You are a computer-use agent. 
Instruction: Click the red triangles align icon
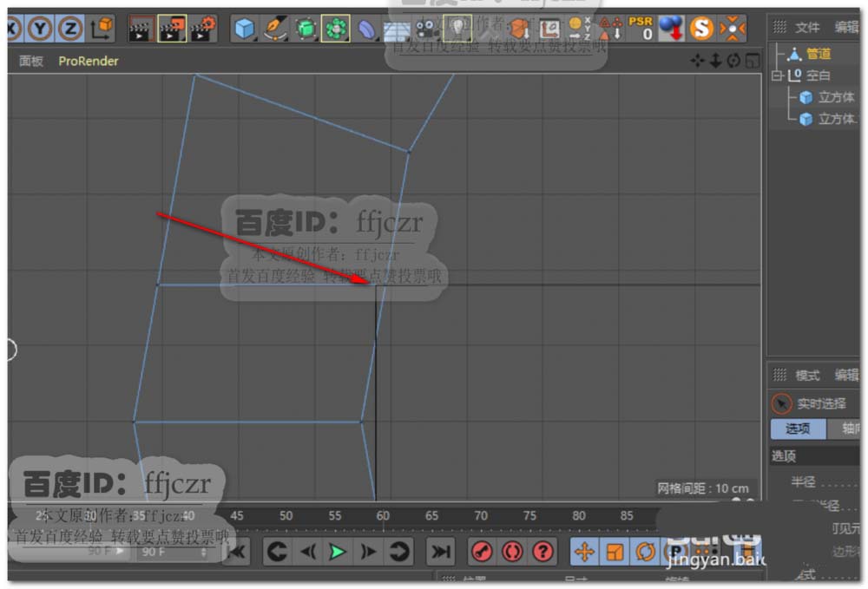[610, 29]
